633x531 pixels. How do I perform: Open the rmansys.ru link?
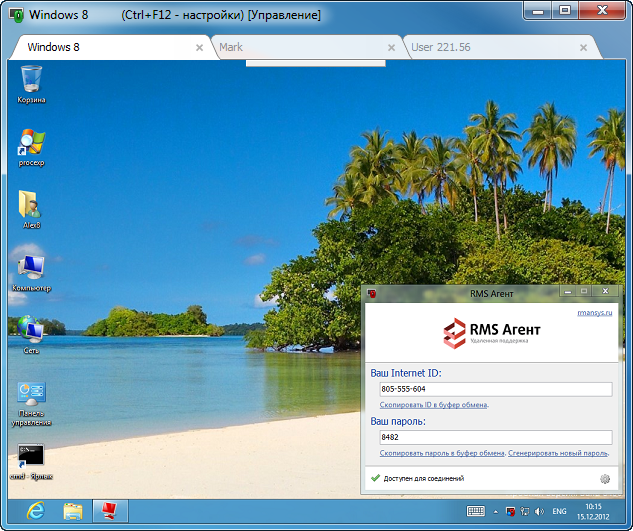(595, 313)
